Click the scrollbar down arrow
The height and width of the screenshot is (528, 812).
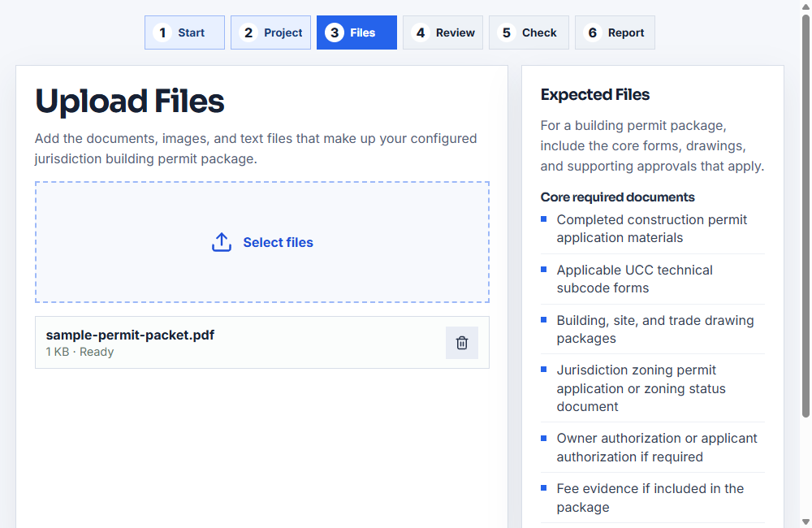[806, 522]
